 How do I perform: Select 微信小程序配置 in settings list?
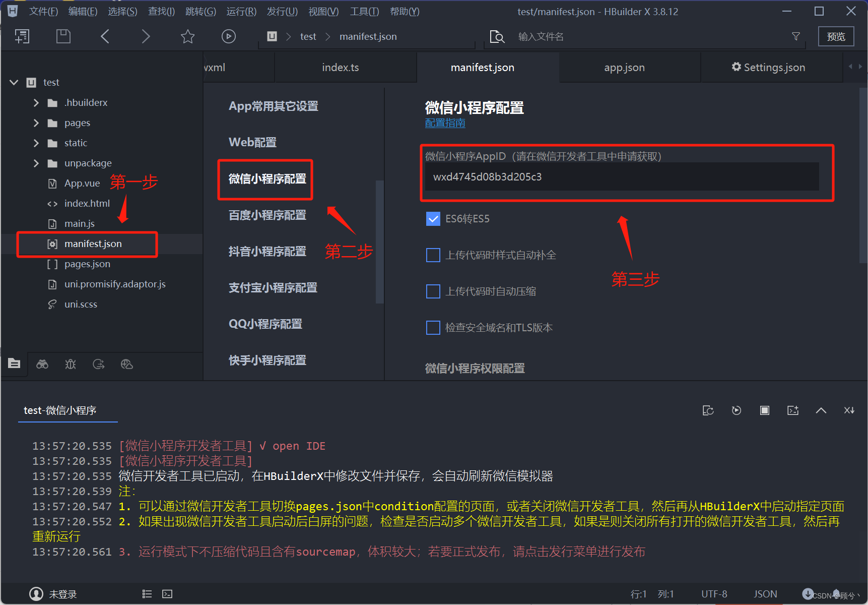coord(267,179)
